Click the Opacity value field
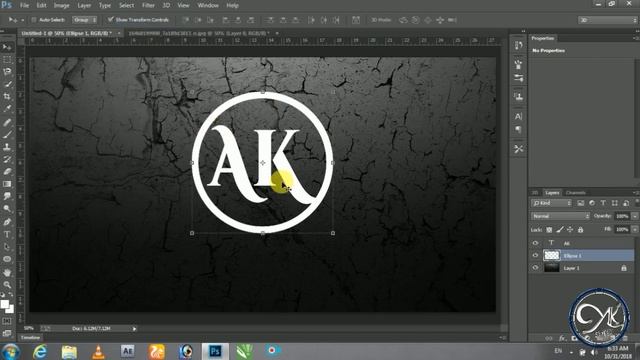The height and width of the screenshot is (360, 640). (622, 216)
